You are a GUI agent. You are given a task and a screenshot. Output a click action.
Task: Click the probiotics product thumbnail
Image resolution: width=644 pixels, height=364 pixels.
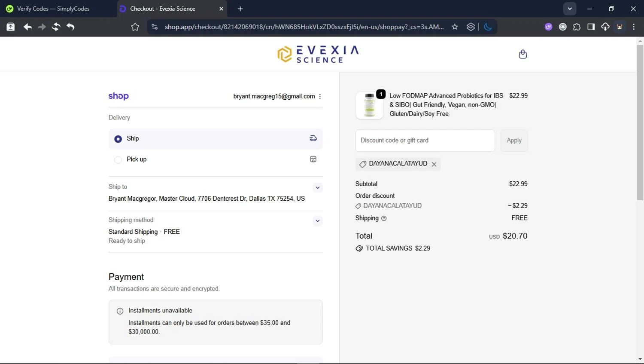370,105
